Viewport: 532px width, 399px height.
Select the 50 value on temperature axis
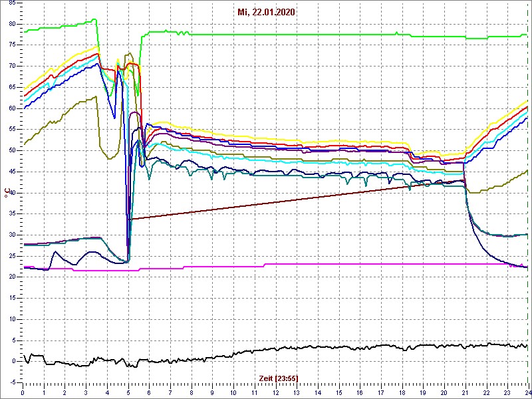click(x=12, y=151)
